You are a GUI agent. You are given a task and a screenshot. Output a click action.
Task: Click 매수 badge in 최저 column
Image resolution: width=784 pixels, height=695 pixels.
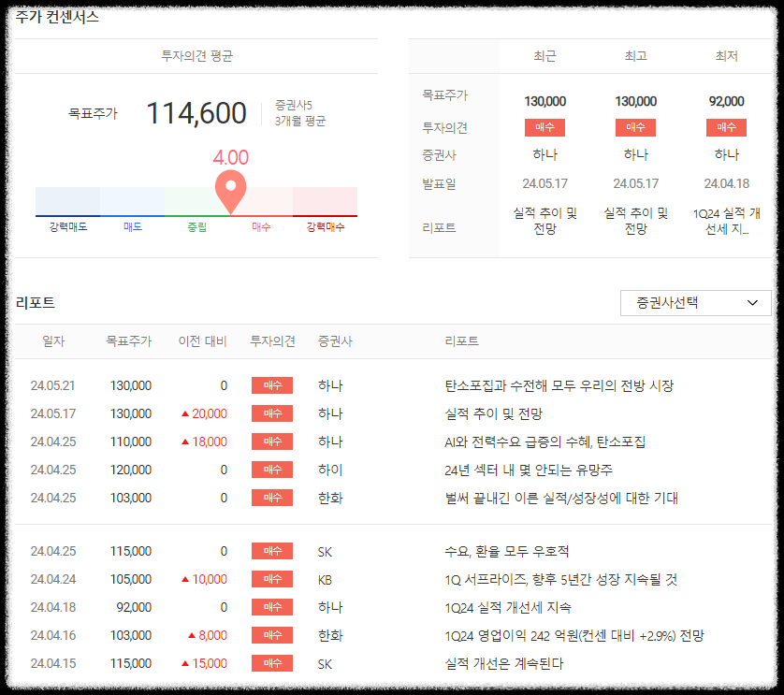point(727,127)
